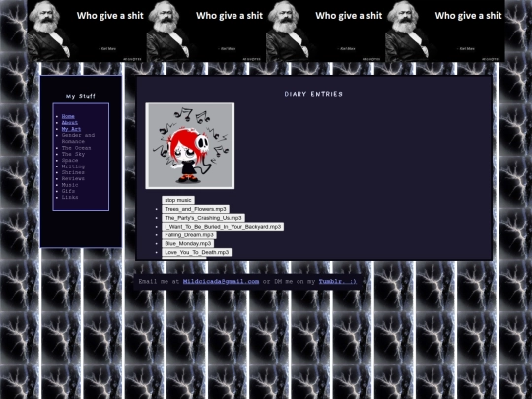Play Falling_Dream.mp3 track
Image resolution: width=532 pixels, height=399 pixels.
(189, 235)
